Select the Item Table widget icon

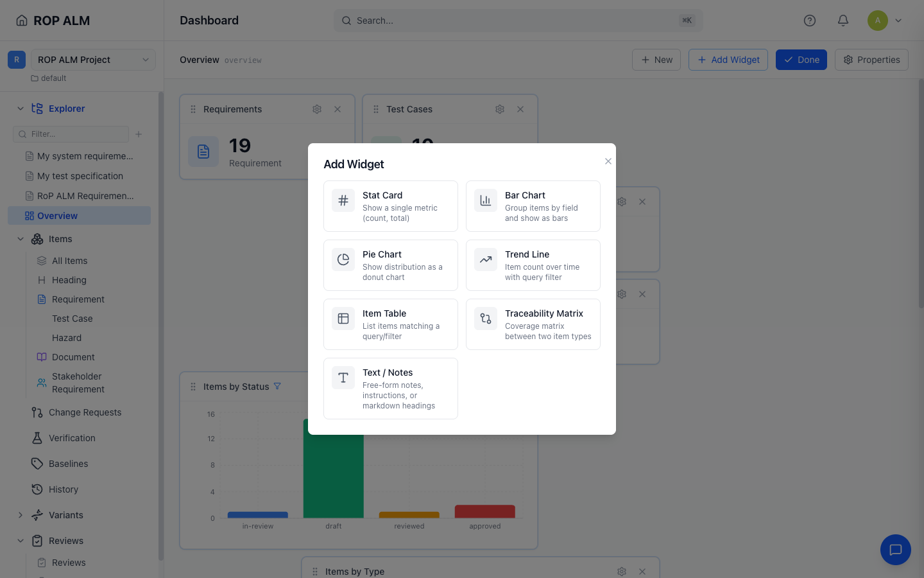[x=343, y=319]
